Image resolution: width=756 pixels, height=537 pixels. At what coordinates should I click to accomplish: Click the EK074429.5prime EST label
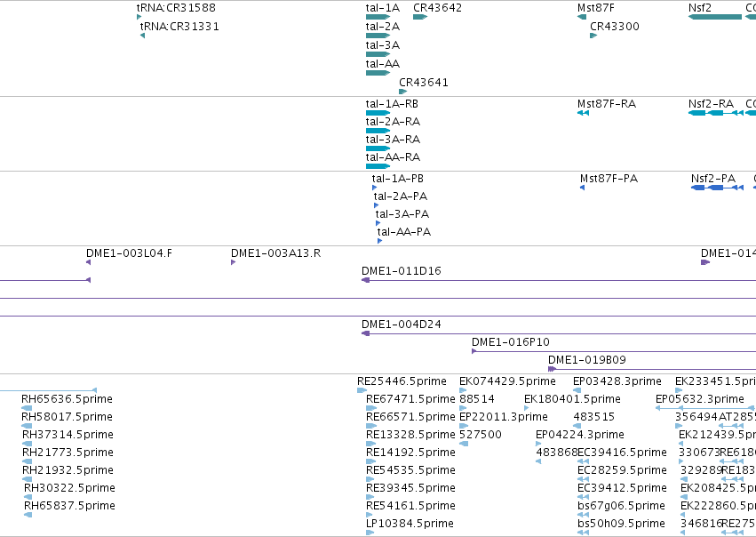tap(507, 381)
